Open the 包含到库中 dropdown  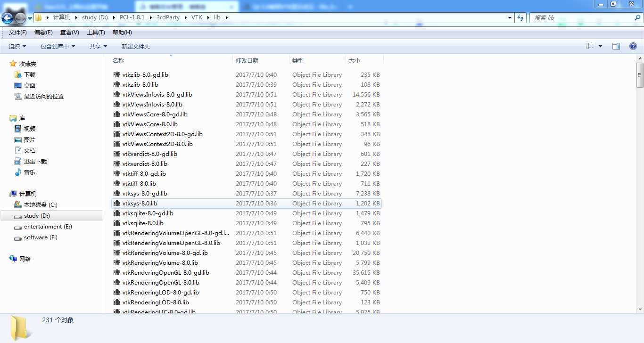[58, 46]
